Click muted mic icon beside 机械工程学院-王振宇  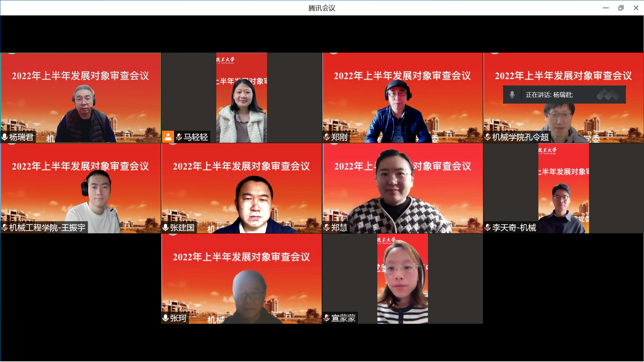(5, 228)
